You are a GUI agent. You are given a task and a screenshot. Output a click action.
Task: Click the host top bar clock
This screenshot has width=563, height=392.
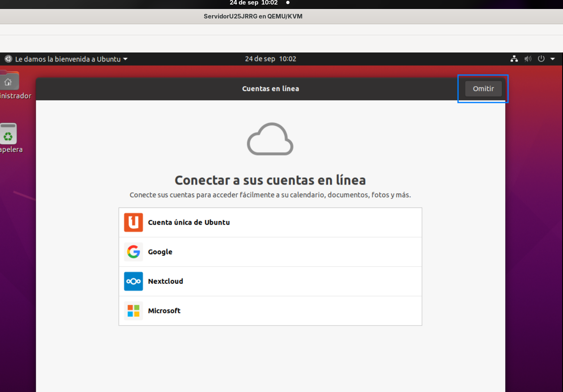(x=253, y=3)
